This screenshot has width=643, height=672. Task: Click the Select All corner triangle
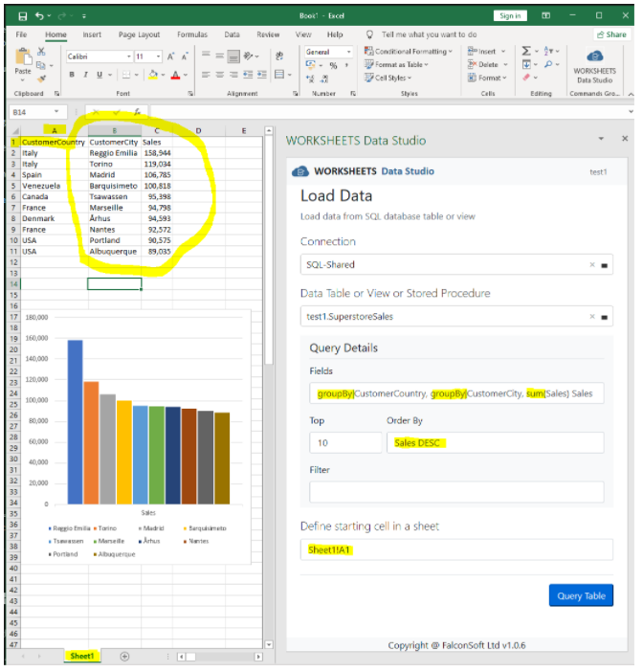pyautogui.click(x=15, y=131)
